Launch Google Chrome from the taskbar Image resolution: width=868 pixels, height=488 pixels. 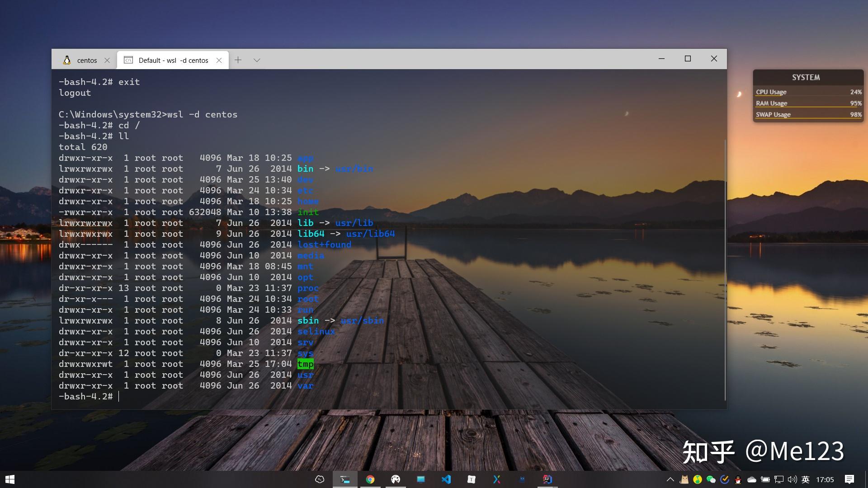[x=371, y=479]
